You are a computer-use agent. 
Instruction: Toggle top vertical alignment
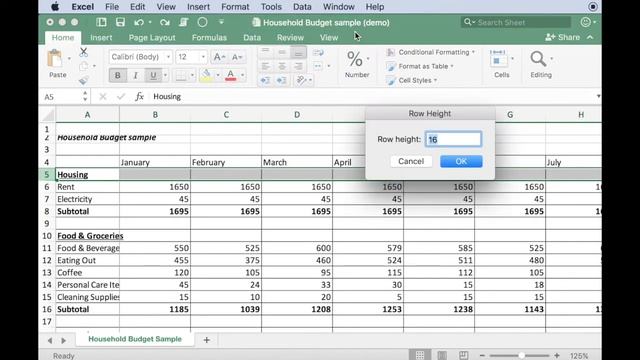[x=265, y=52]
